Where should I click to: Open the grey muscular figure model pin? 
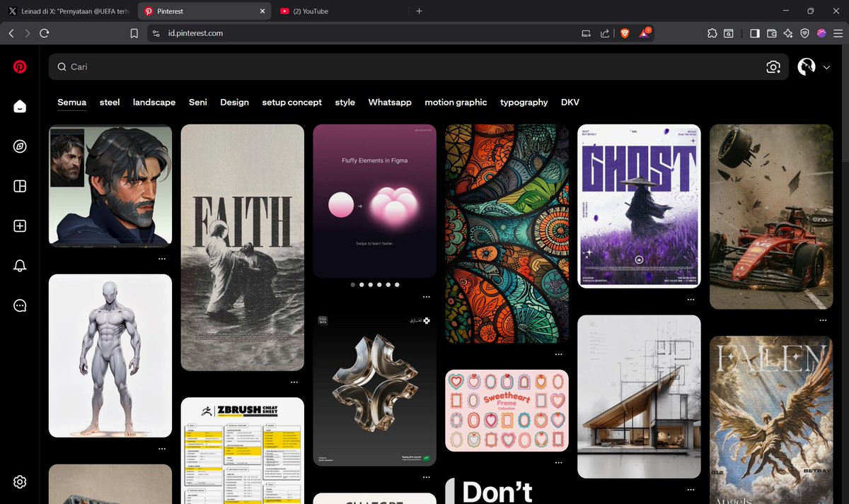pyautogui.click(x=110, y=356)
